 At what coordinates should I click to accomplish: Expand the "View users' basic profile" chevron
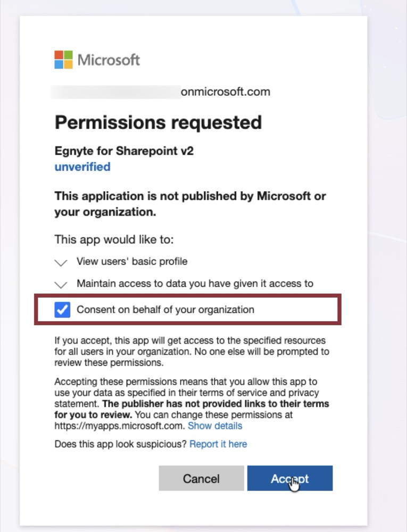pyautogui.click(x=61, y=263)
